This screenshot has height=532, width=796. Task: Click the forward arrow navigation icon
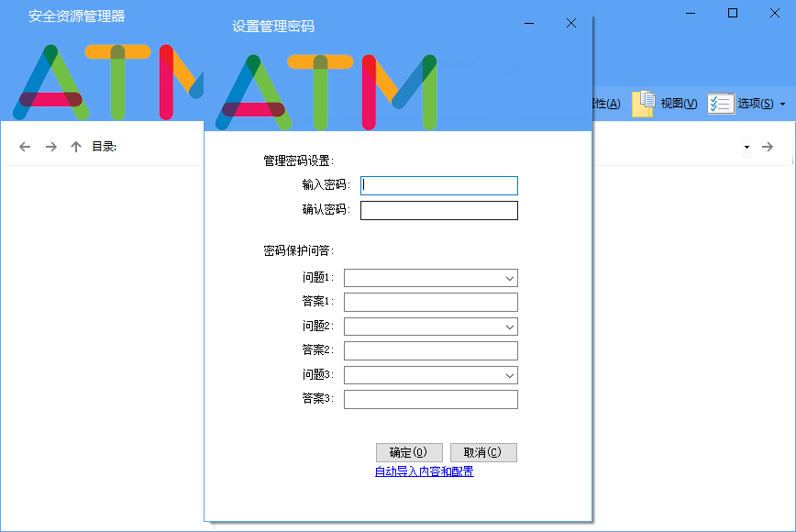pyautogui.click(x=51, y=147)
